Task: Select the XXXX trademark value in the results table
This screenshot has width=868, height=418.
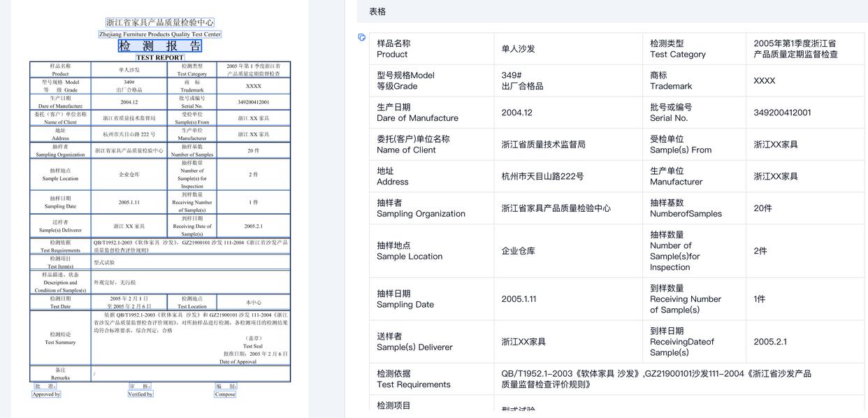Action: point(764,81)
